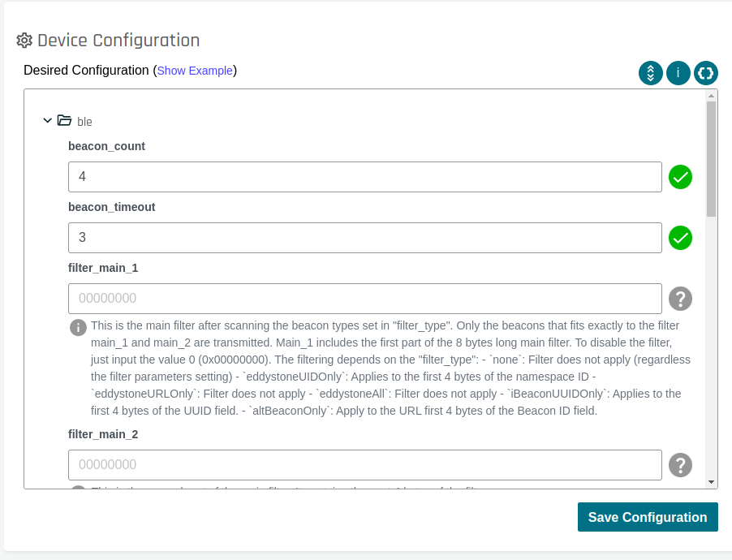Collapse the ble section chevron
Image resolution: width=732 pixels, height=560 pixels.
click(47, 121)
